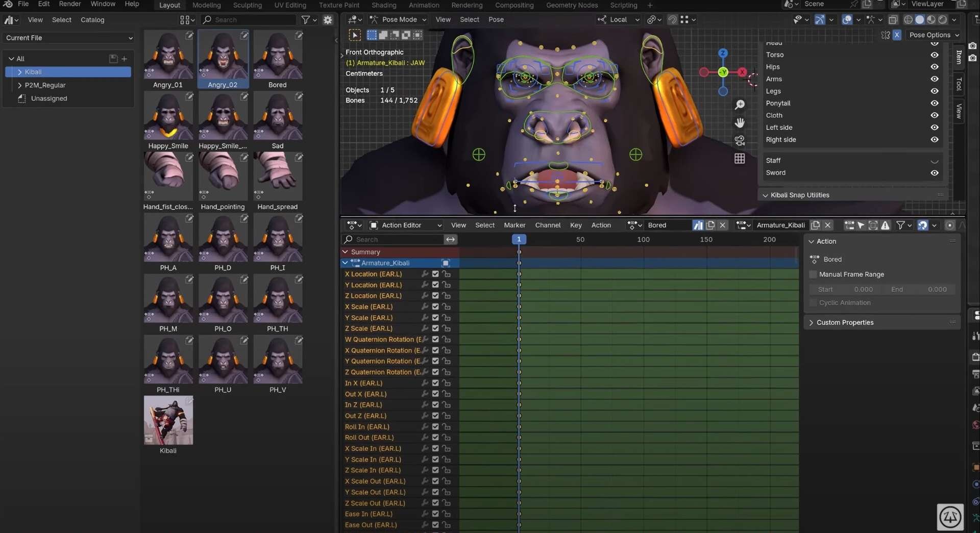This screenshot has height=533, width=980.
Task: Open the Local transform orientation dropdown
Action: pos(619,19)
